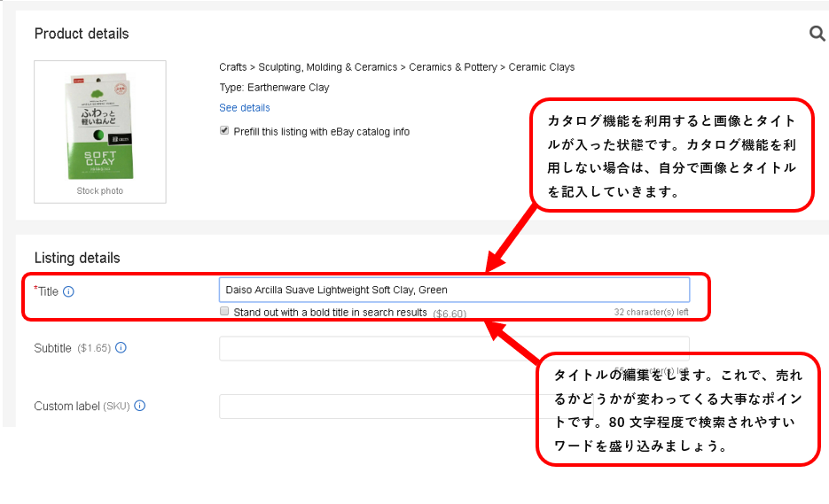The width and height of the screenshot is (829, 504).
Task: Open Subtitle info icon
Action: pos(121,347)
